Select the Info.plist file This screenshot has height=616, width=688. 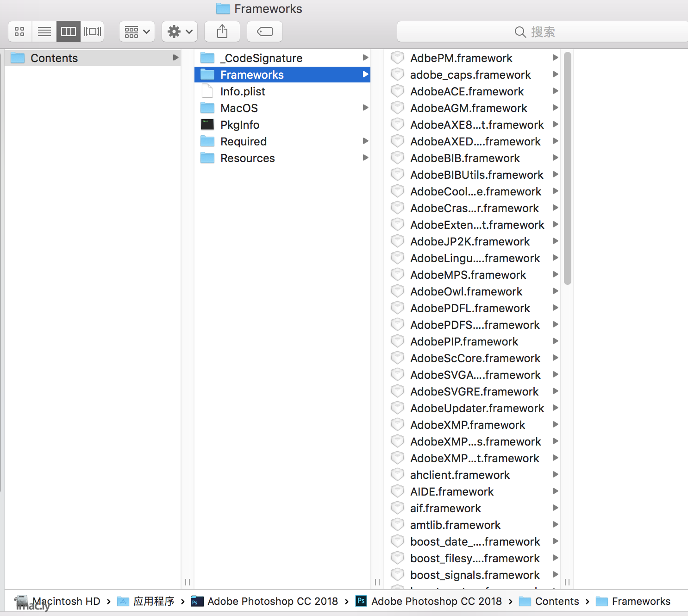(282, 91)
